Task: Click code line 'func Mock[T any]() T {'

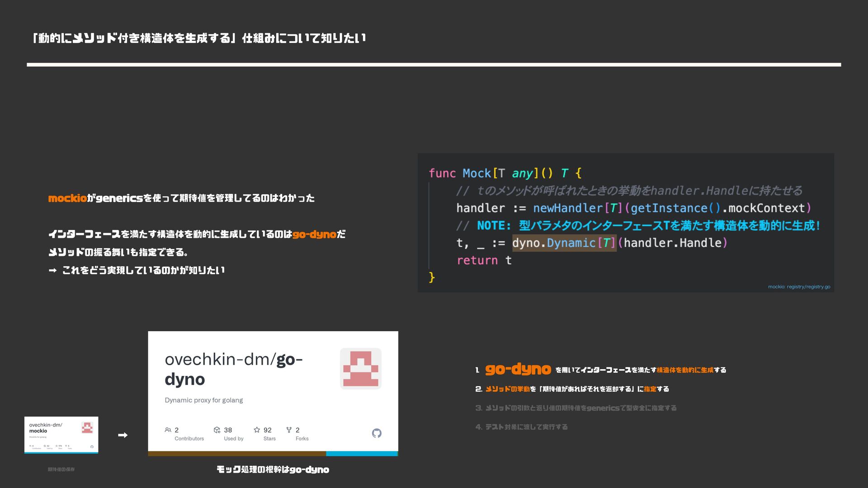Action: [x=505, y=173]
